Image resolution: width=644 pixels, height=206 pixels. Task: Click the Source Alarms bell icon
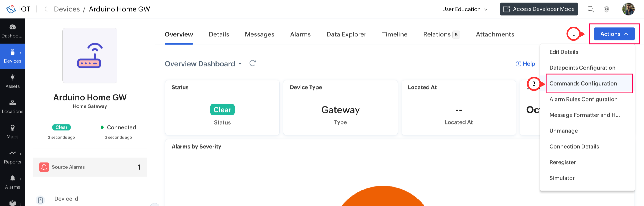(x=44, y=167)
